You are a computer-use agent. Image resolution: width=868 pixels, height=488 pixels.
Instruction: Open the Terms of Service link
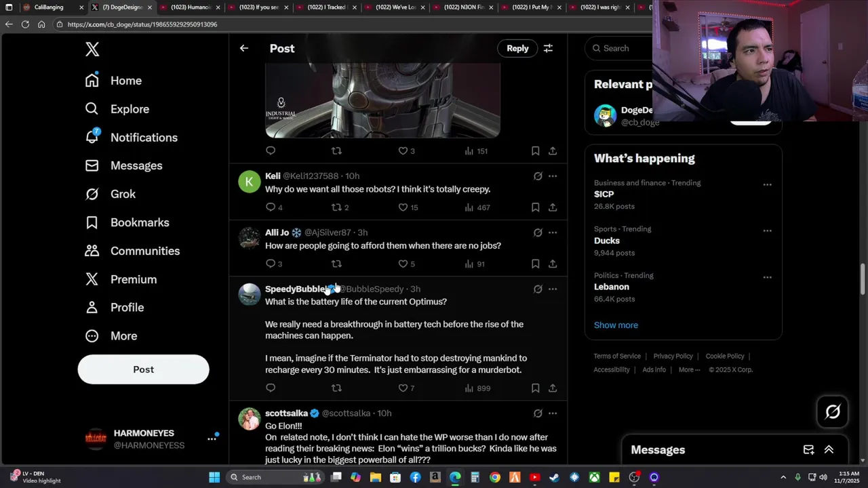click(x=617, y=357)
